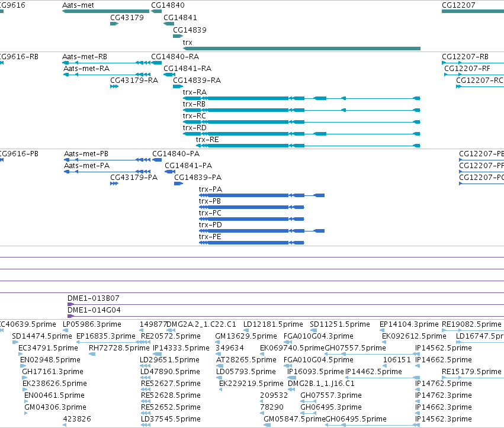Click Aats-met-RA transcript label
504x428 pixels.
[86, 69]
